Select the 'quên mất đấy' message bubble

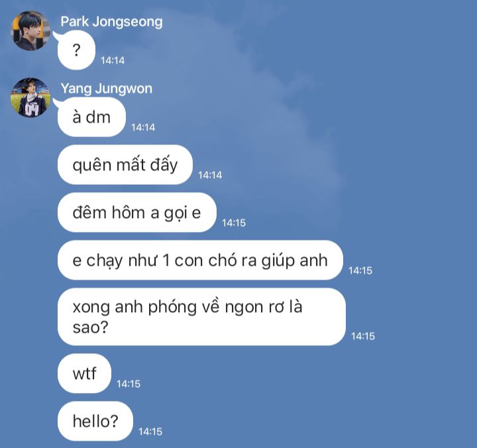point(125,164)
